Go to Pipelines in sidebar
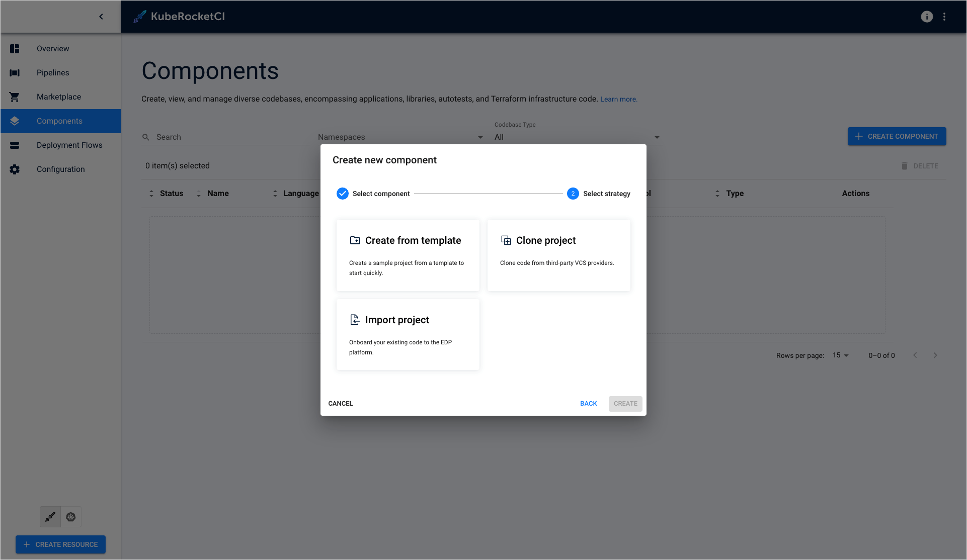The height and width of the screenshot is (560, 967). (53, 73)
